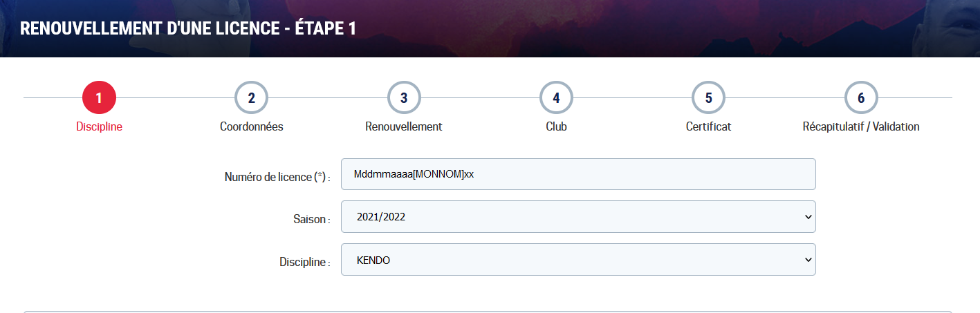
Task: Click the "Saison :" field label
Action: pos(311,220)
